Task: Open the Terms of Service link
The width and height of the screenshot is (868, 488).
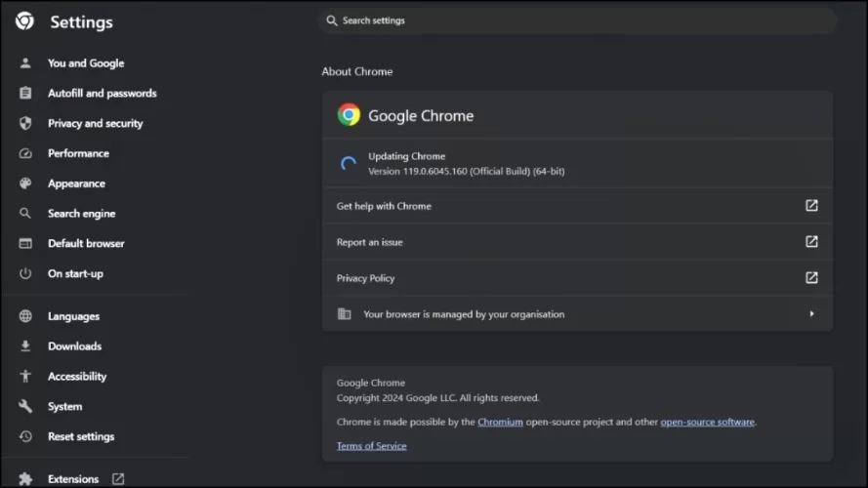Action: [371, 446]
